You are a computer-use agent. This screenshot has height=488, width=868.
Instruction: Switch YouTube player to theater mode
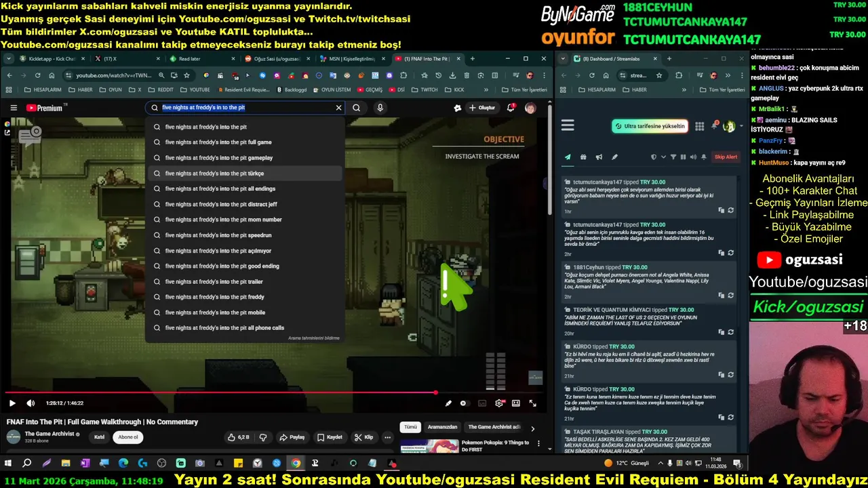tap(516, 403)
